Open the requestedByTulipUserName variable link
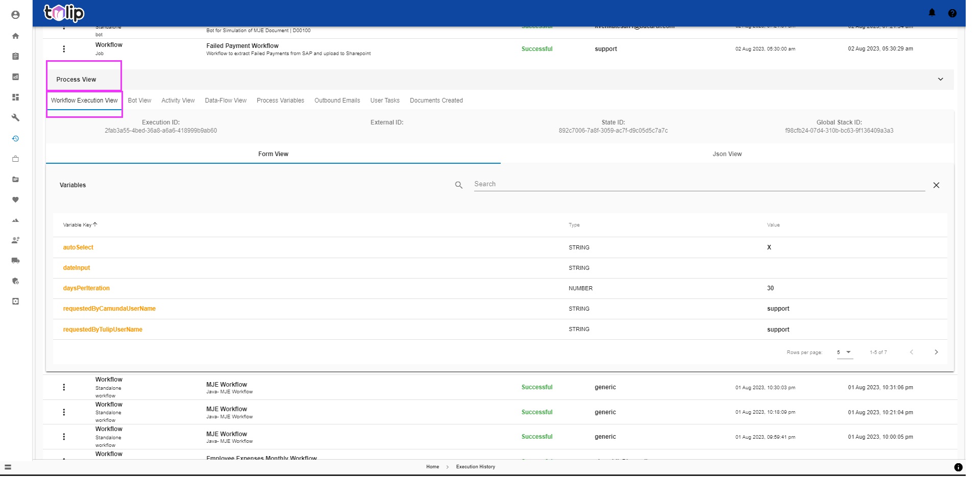The width and height of the screenshot is (980, 478). pyautogui.click(x=103, y=330)
